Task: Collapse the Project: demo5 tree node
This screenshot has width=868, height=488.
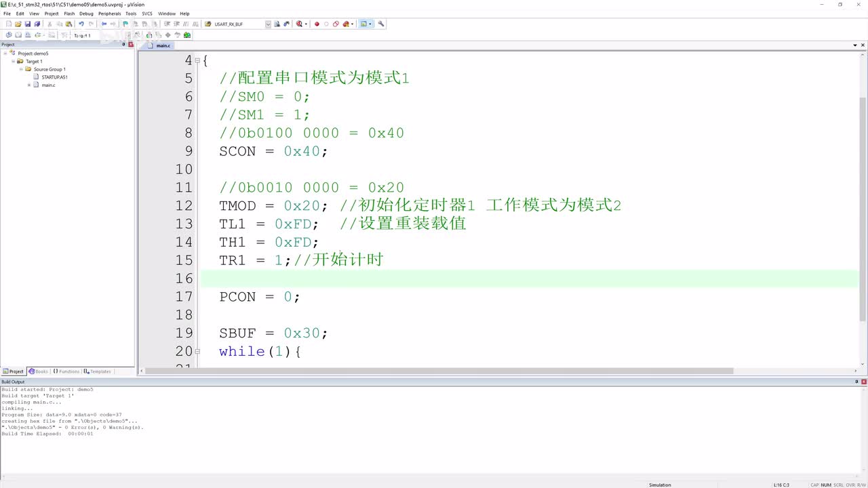Action: tap(5, 53)
